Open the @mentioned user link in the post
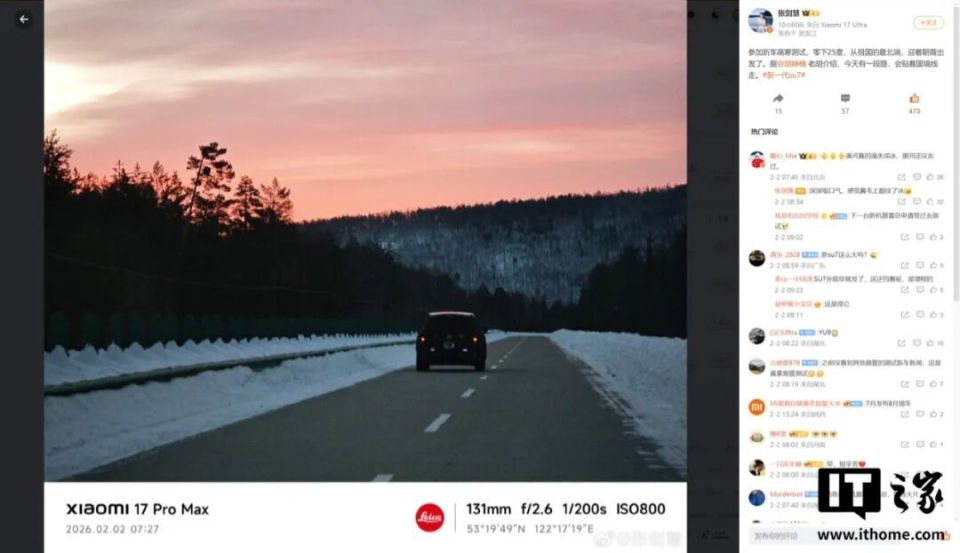Image resolution: width=960 pixels, height=553 pixels. coord(792,64)
